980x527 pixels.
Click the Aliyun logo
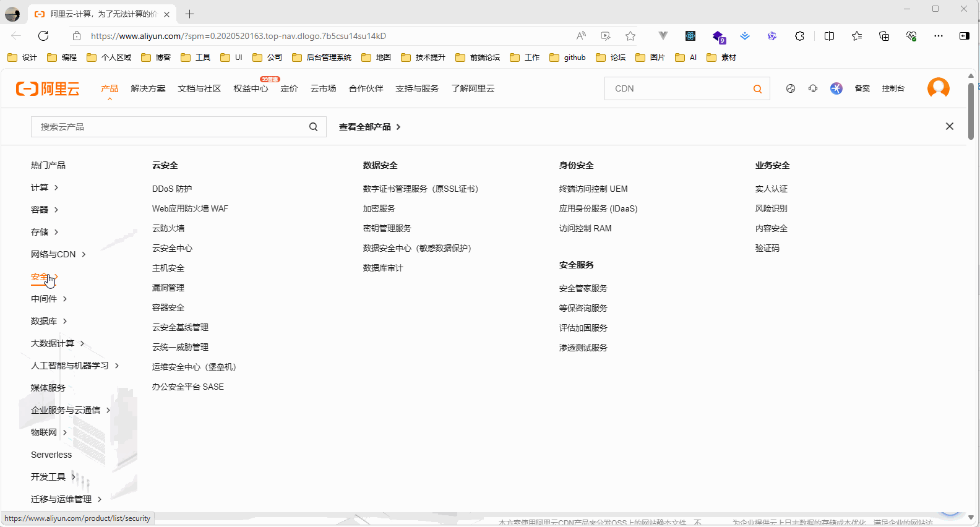click(48, 88)
